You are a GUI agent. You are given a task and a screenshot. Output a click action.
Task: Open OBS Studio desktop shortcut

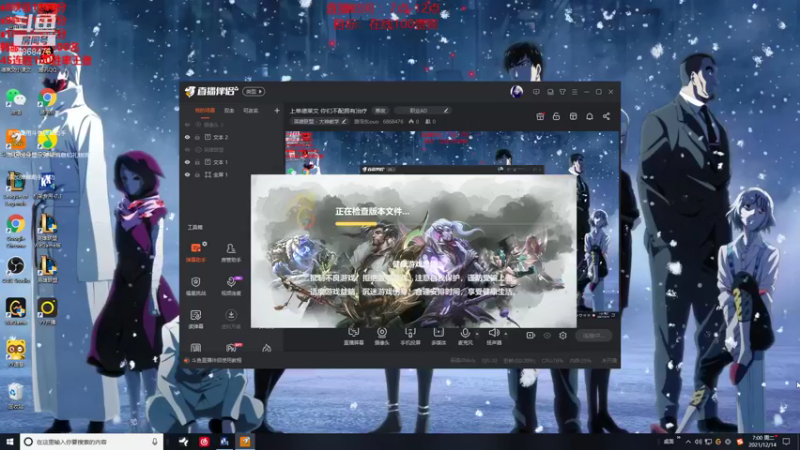15,270
